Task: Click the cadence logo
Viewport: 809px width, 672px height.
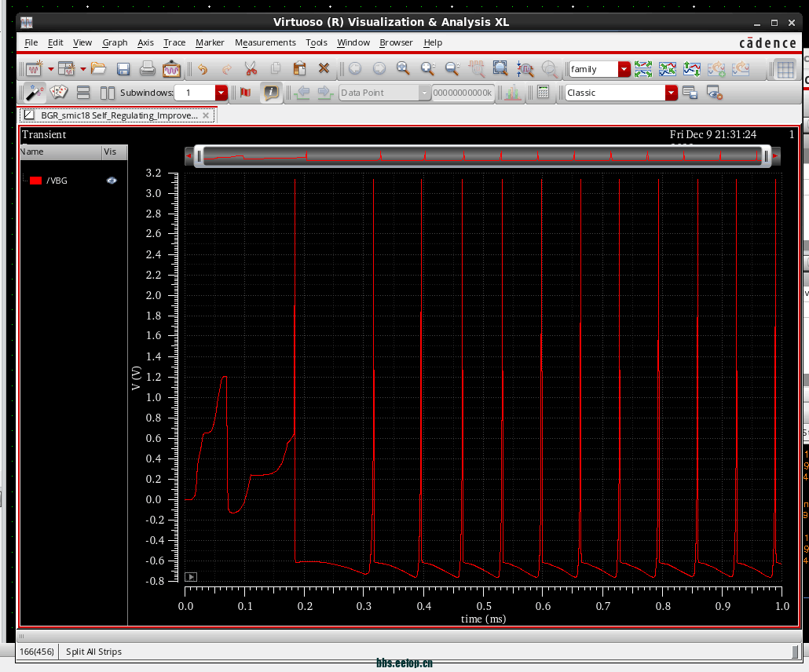Action: click(767, 43)
